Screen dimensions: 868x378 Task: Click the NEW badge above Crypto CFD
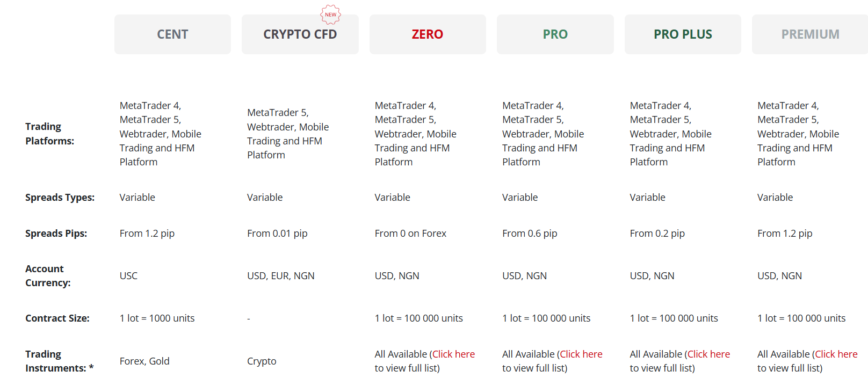pos(331,14)
